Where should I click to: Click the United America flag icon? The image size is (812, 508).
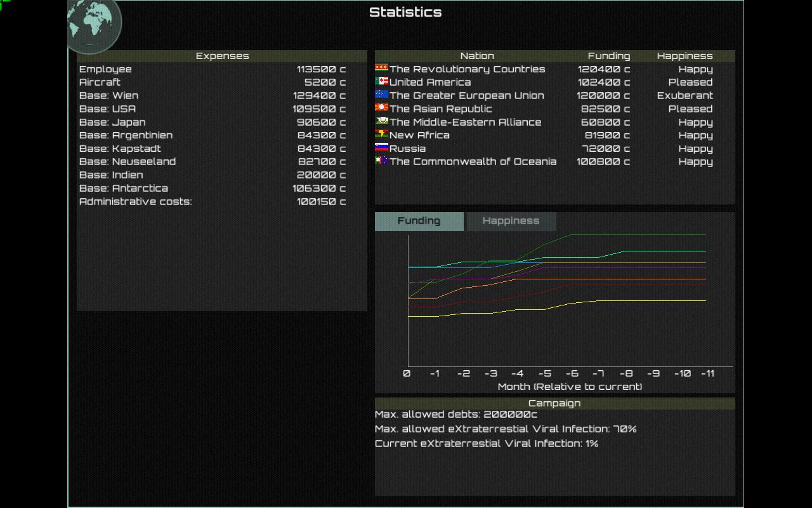pyautogui.click(x=381, y=81)
